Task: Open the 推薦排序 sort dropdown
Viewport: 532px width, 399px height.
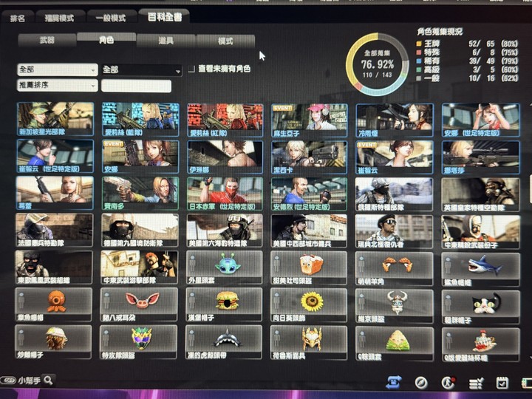Action: pyautogui.click(x=58, y=86)
